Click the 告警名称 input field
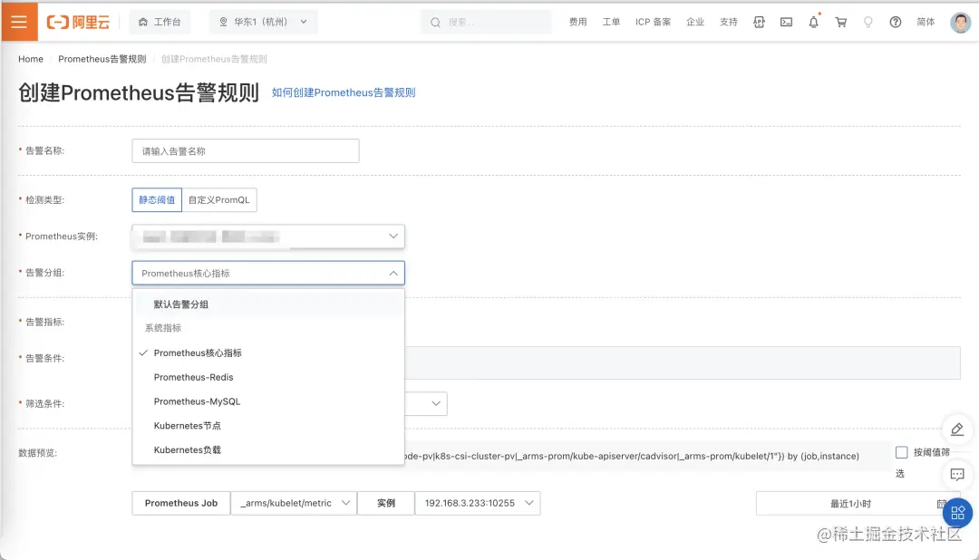Image resolution: width=979 pixels, height=560 pixels. 246,151
